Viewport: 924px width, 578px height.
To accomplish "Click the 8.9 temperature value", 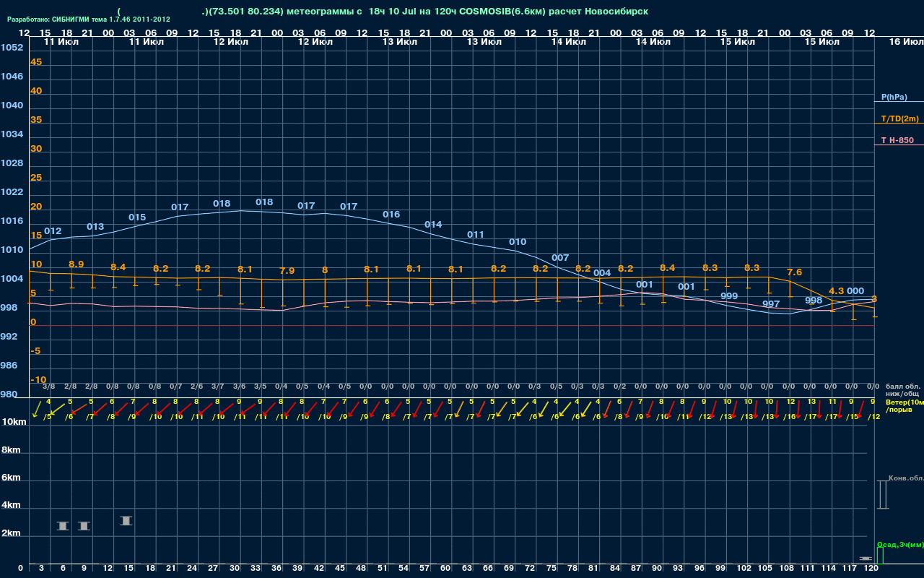I will pyautogui.click(x=76, y=264).
